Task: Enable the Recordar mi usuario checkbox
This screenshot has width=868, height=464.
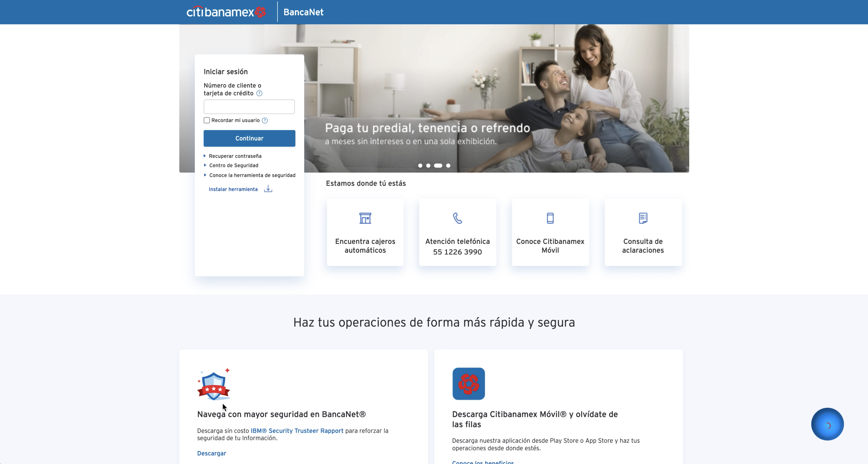Action: pos(207,120)
